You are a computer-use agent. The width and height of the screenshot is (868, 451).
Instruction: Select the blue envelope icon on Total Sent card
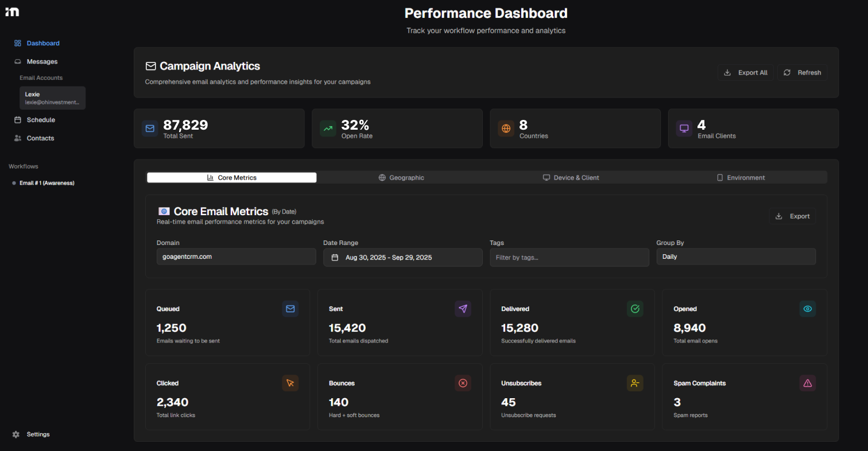click(150, 129)
